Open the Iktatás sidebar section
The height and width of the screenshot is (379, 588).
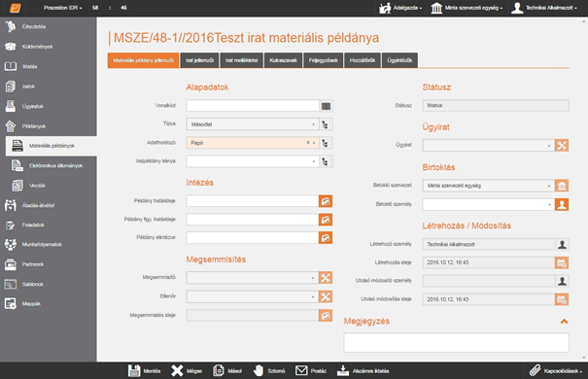coord(48,66)
